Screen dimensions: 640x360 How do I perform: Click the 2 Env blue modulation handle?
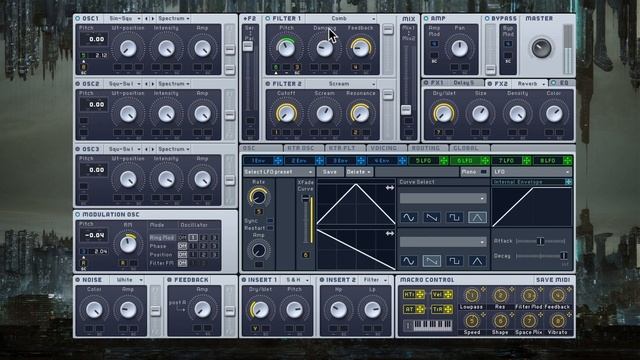coord(320,161)
